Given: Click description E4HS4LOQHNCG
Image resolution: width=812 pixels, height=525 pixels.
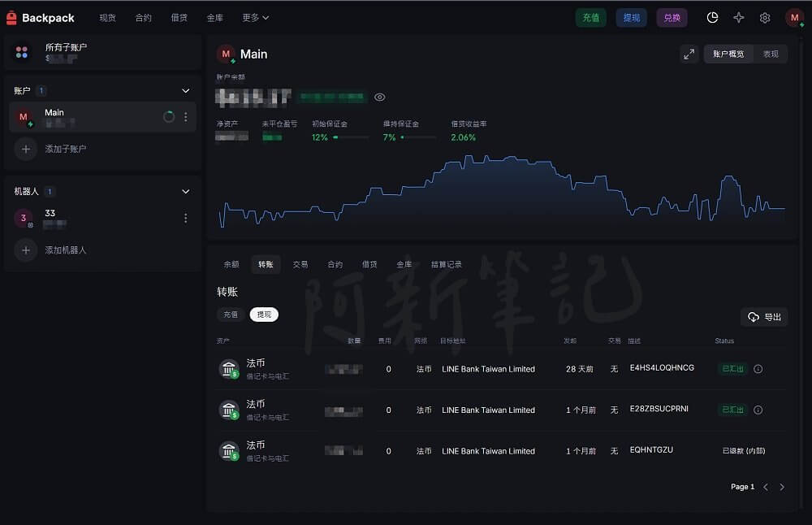Looking at the screenshot, I should coord(662,368).
